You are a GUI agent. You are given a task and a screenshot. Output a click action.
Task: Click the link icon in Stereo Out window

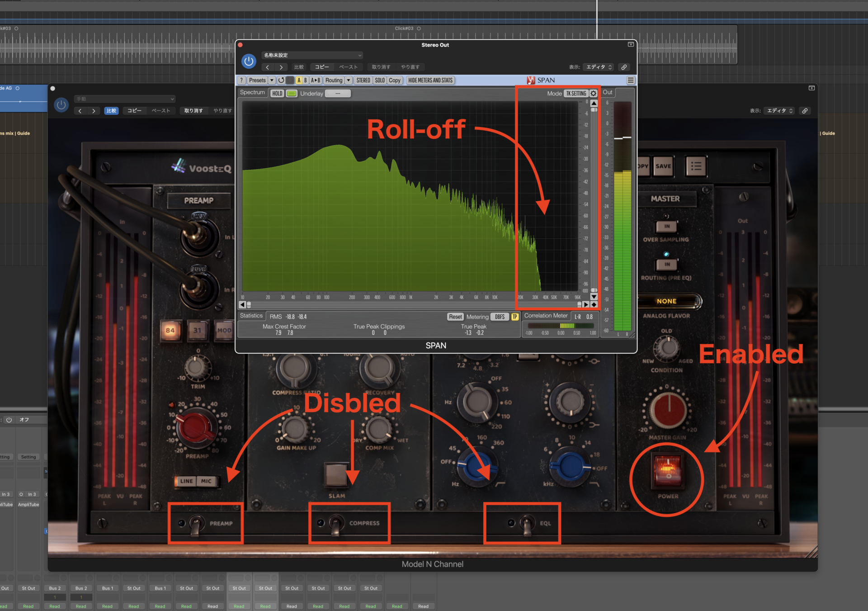[624, 67]
